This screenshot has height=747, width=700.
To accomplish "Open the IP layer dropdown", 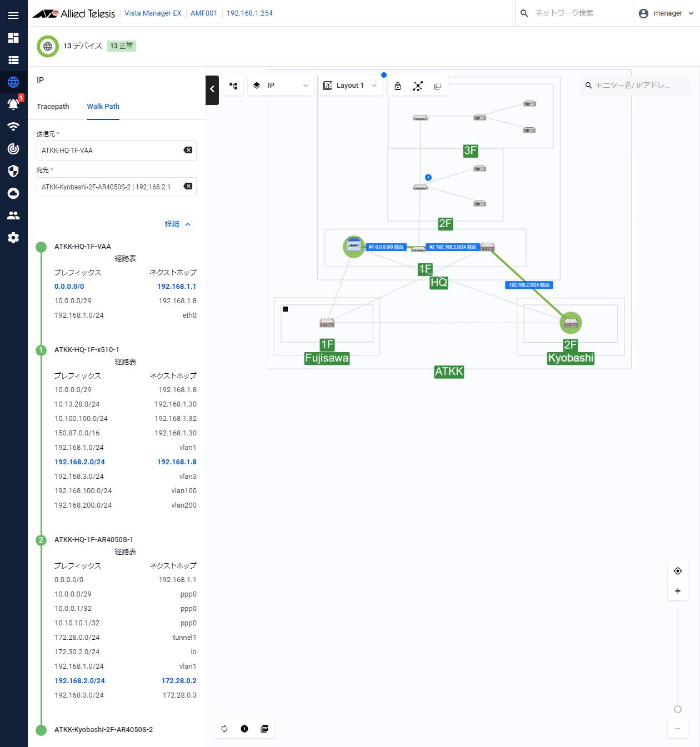I will tap(281, 86).
